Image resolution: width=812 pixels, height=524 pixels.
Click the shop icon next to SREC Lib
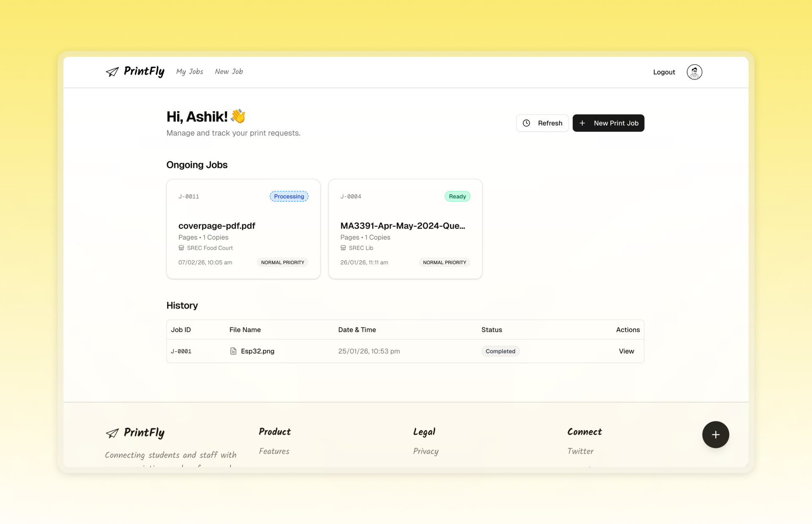click(x=343, y=248)
